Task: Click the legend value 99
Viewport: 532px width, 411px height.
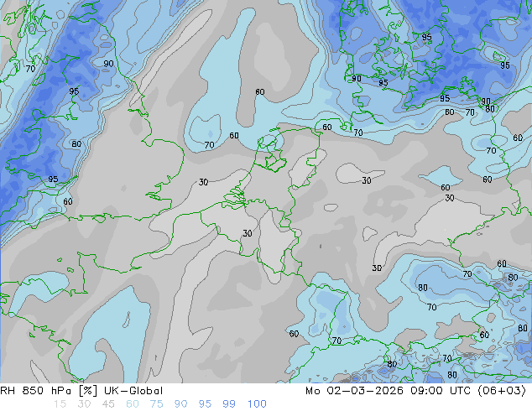Action: (x=229, y=404)
